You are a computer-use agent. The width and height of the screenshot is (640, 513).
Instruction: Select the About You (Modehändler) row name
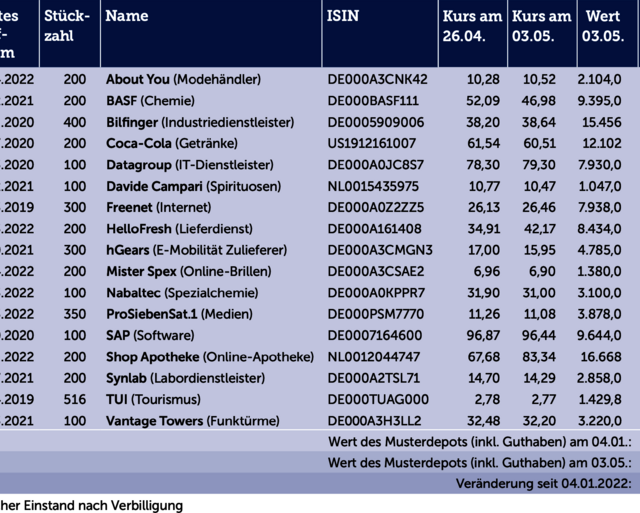[x=183, y=79]
